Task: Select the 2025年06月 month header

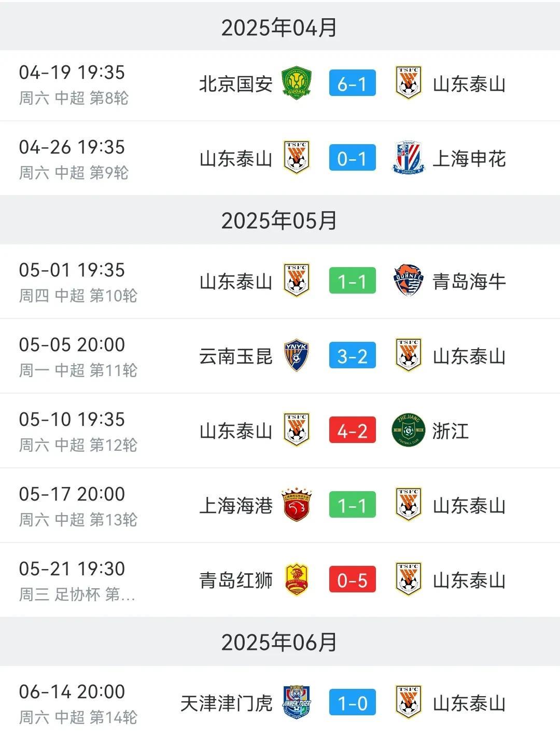Action: [x=280, y=642]
